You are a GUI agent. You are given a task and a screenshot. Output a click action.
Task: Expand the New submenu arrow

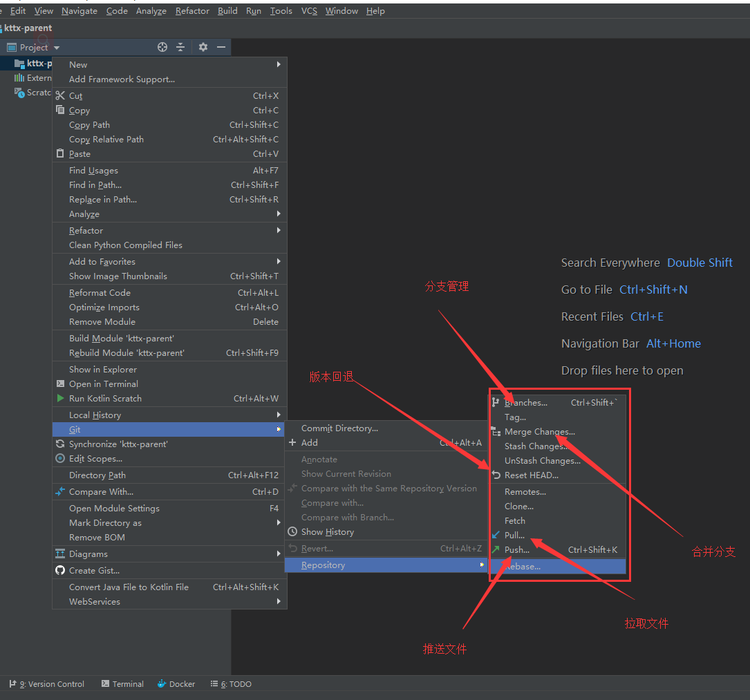279,64
